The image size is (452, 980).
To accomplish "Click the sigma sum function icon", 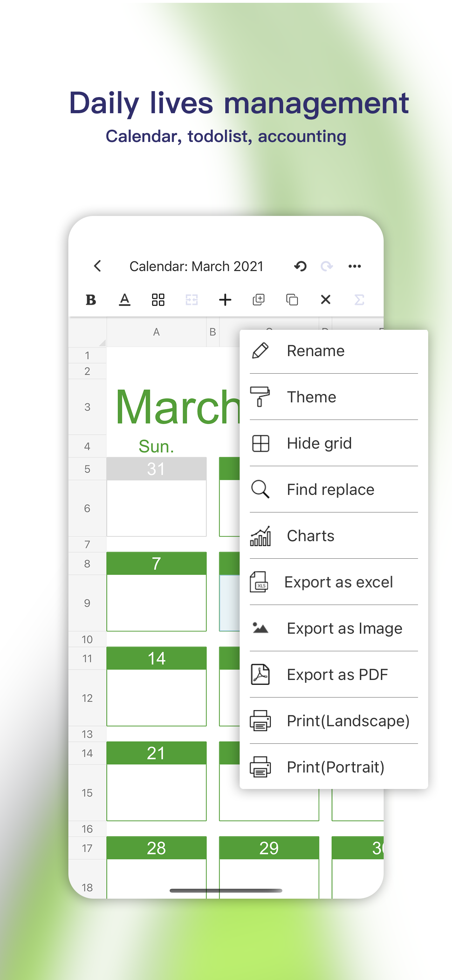I will 359,300.
